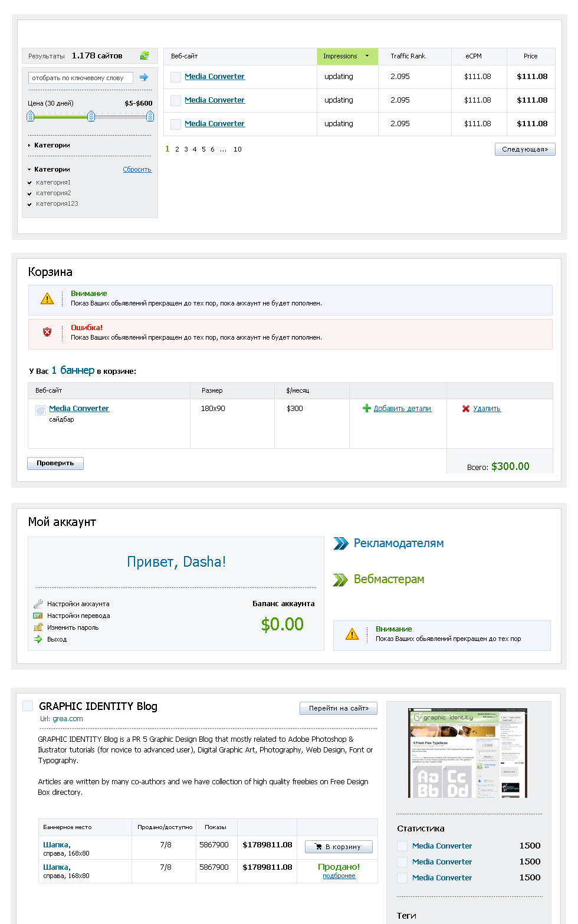Click Сбросить to reset categories
Image resolution: width=578 pixels, height=924 pixels.
137,169
